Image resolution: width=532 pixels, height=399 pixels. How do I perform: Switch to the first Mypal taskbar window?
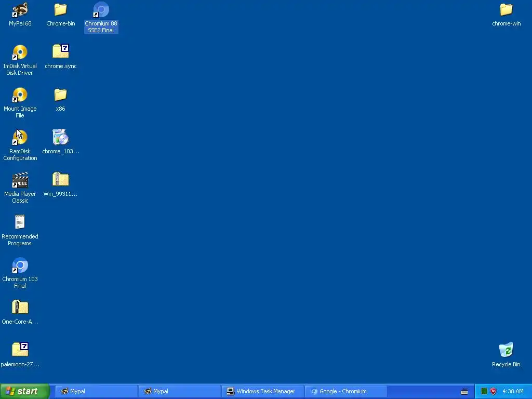click(96, 391)
